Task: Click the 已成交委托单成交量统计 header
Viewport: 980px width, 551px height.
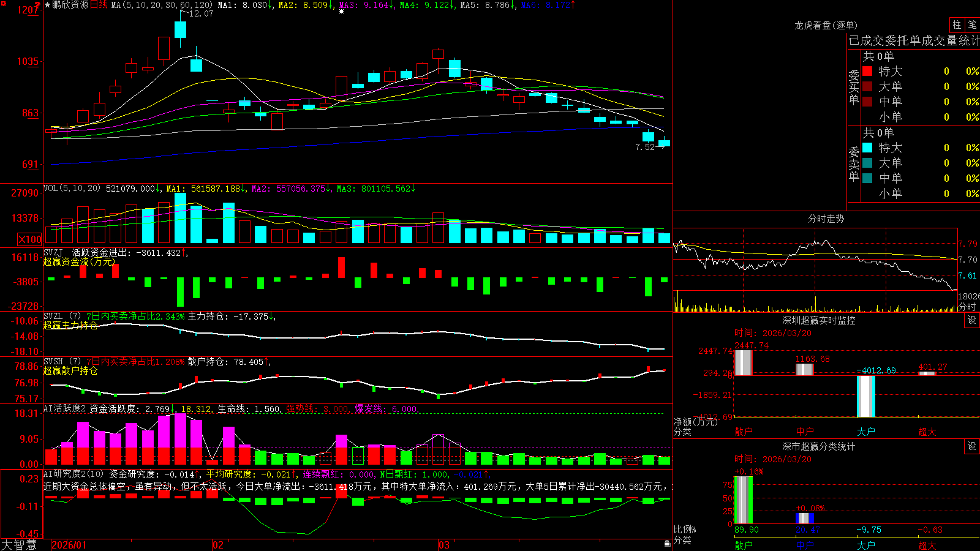Action: (x=914, y=40)
